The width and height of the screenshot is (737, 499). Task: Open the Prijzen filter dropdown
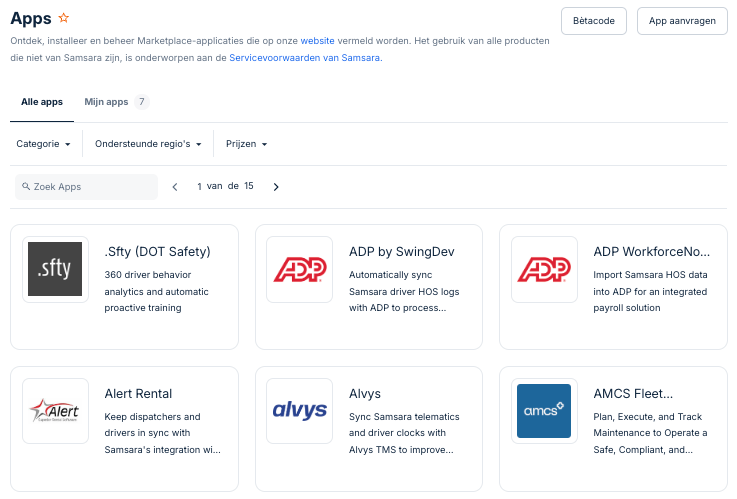[246, 144]
